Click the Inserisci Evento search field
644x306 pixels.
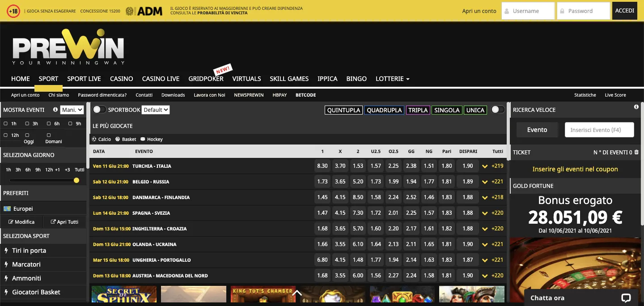[x=599, y=130]
